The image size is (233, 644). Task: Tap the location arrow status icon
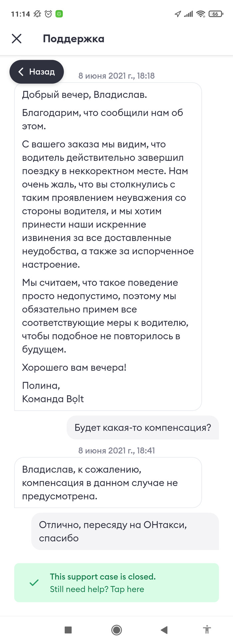click(x=178, y=14)
